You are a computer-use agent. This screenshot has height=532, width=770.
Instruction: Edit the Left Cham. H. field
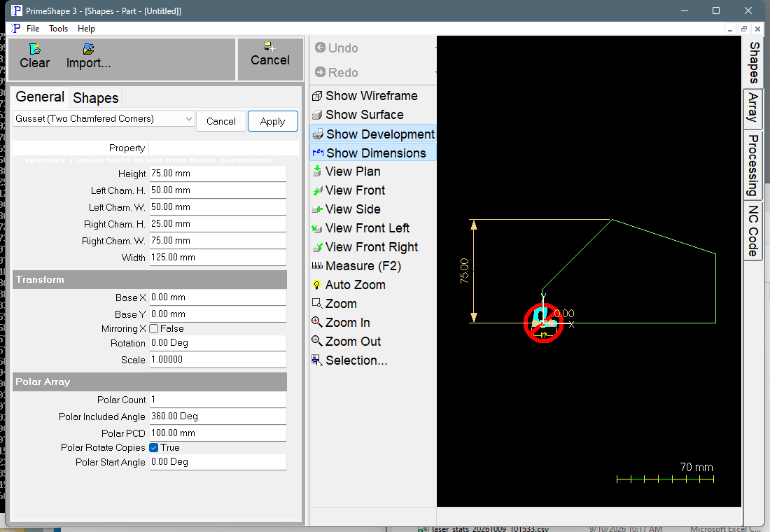[218, 190]
